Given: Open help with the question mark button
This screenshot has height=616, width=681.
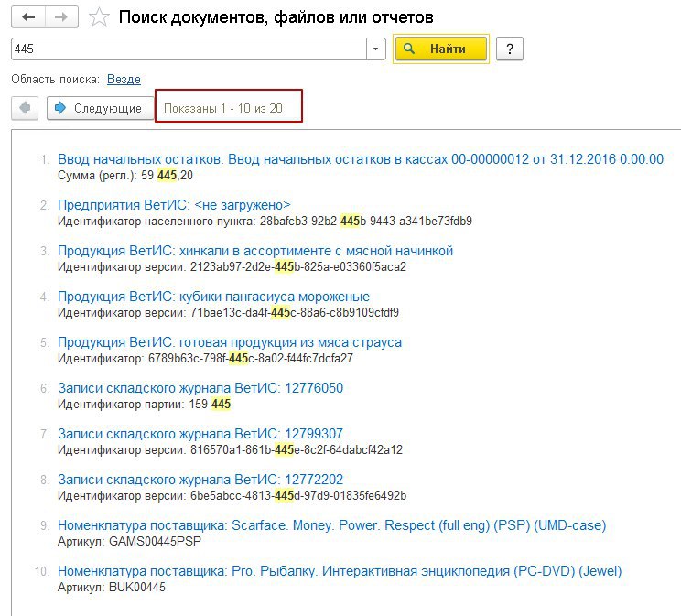Looking at the screenshot, I should (510, 49).
